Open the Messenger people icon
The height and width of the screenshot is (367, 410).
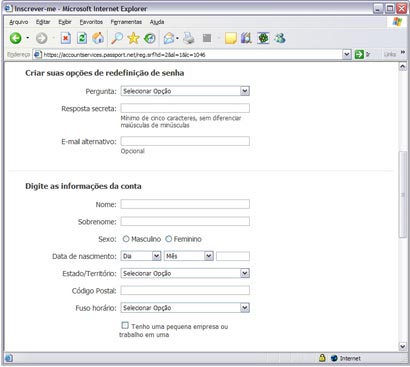coord(280,38)
